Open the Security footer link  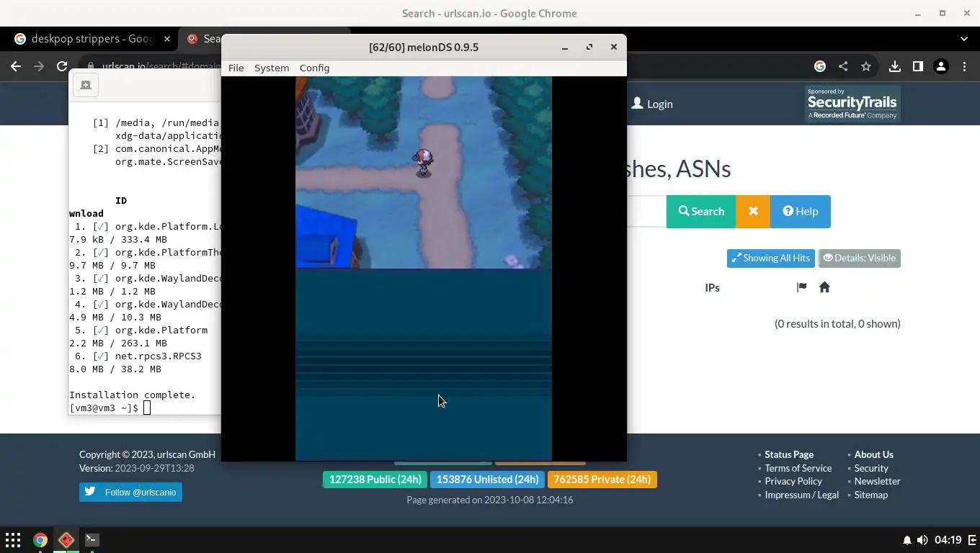tap(871, 468)
